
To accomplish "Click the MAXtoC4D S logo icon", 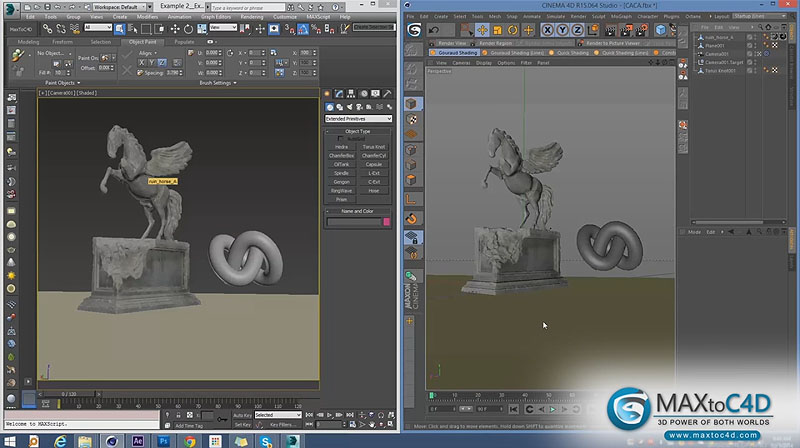I will coord(412,31).
